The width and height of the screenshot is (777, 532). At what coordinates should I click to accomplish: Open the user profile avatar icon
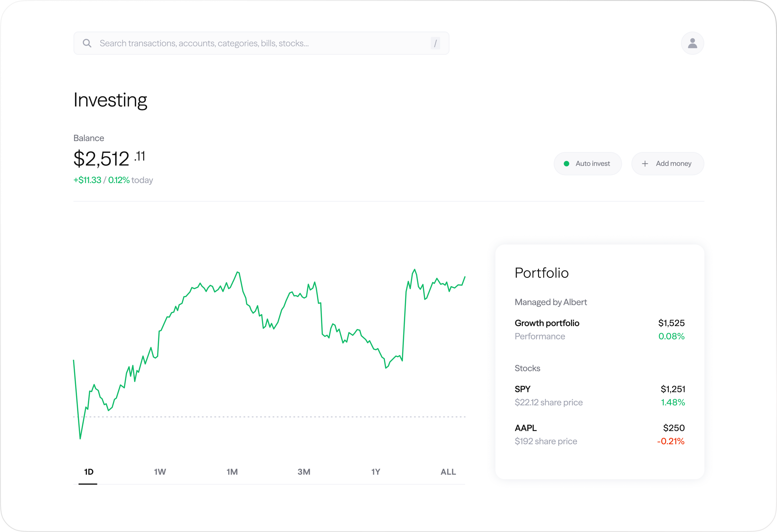pyautogui.click(x=692, y=43)
